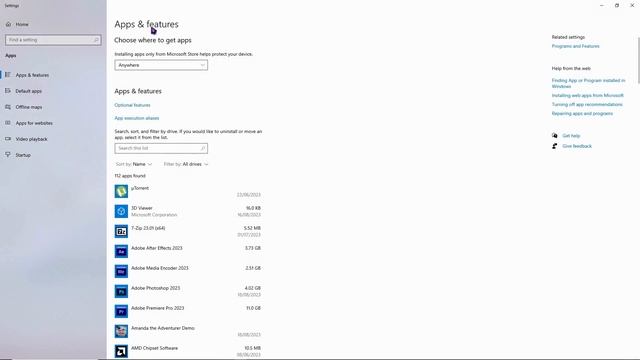Select the 3D Viewer app icon

click(x=121, y=211)
